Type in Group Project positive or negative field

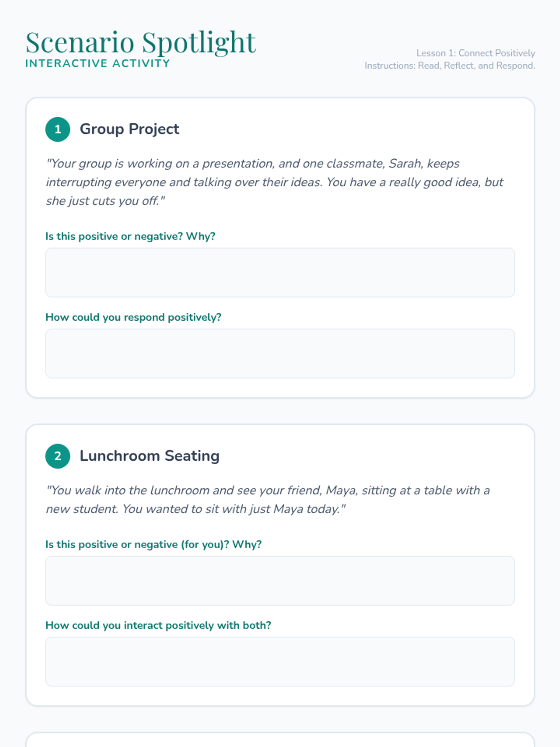click(280, 273)
